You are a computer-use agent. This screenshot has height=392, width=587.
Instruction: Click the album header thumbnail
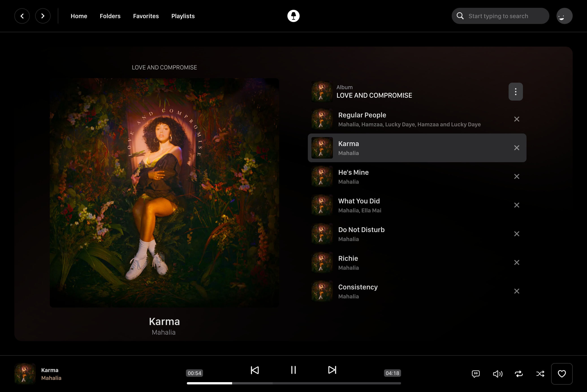click(322, 91)
